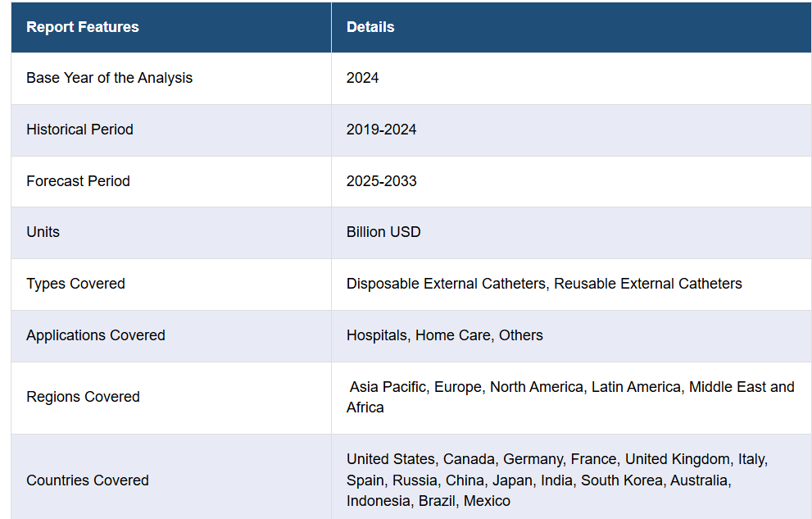
Task: Click the "Applications Covered" row label
Action: 96,335
